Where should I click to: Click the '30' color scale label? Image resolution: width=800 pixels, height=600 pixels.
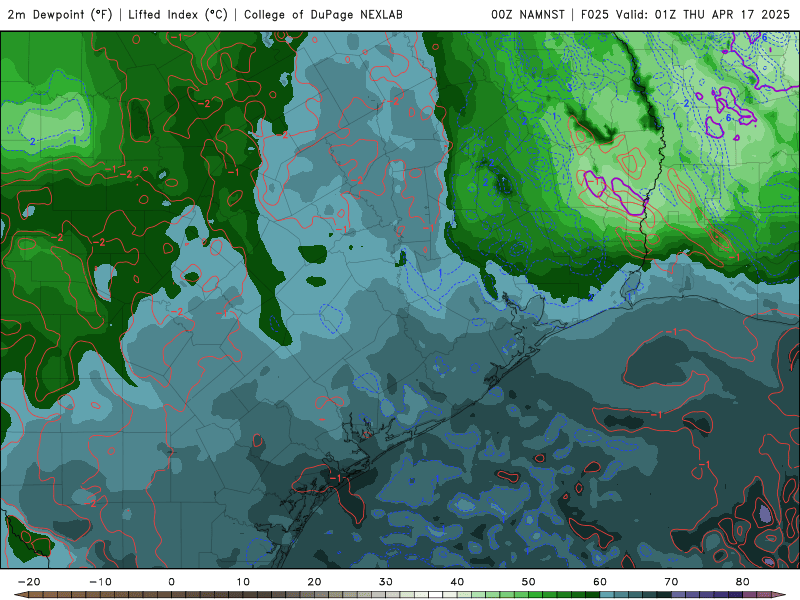tap(386, 582)
